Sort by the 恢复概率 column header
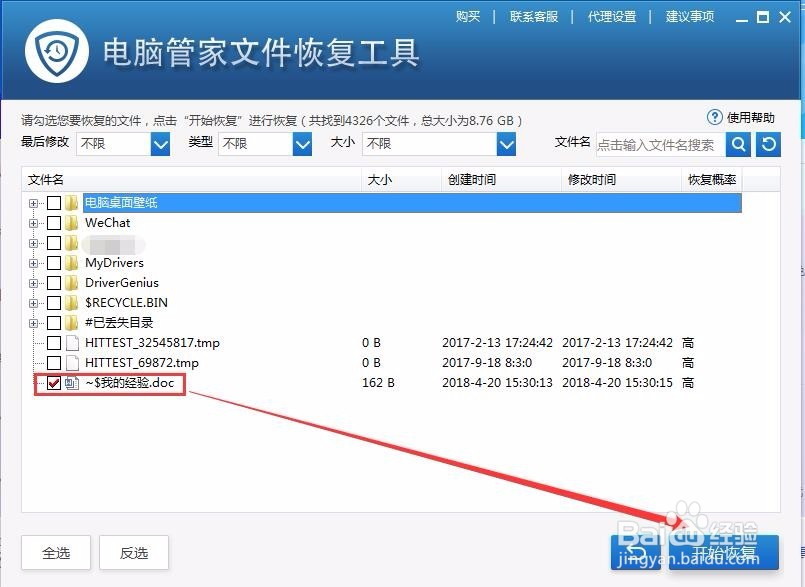 point(712,180)
